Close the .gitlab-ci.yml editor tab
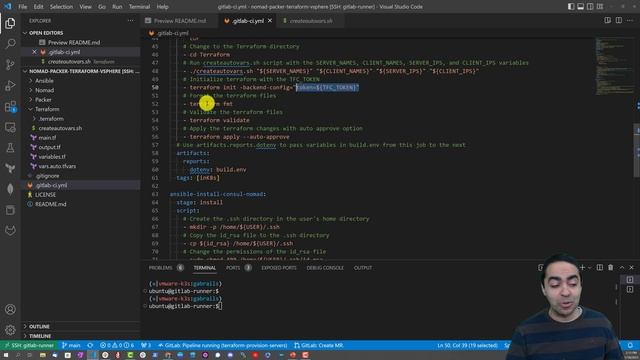The width and height of the screenshot is (640, 360). tap(270, 20)
